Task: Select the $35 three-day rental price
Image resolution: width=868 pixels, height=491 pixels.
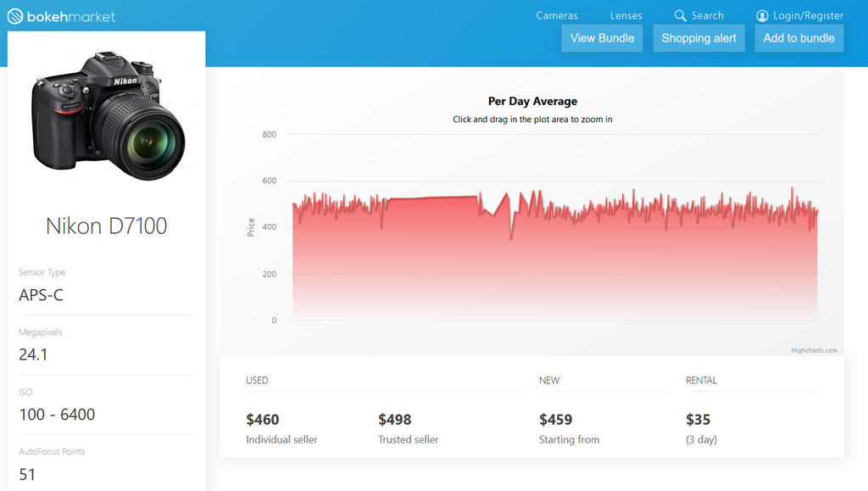Action: pos(698,420)
